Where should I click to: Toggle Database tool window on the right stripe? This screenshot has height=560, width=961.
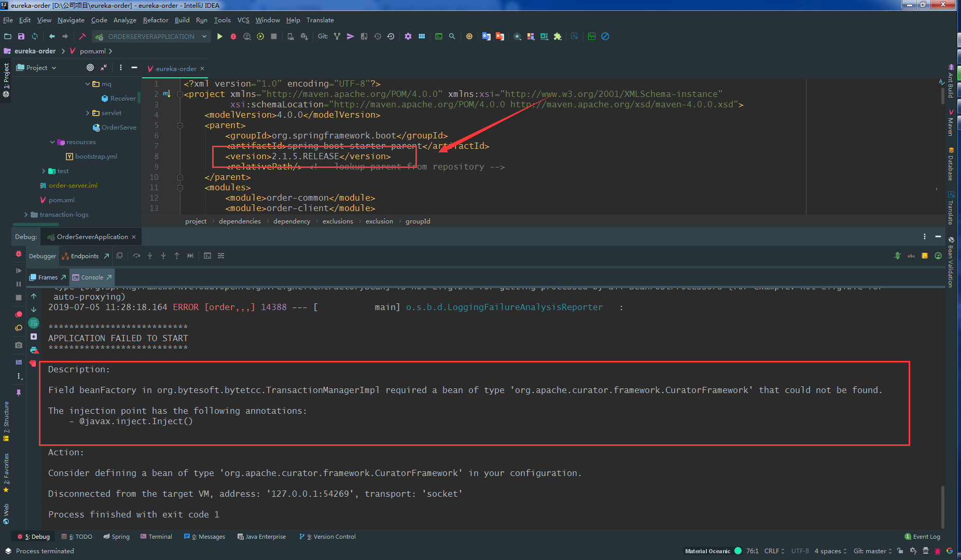(x=951, y=164)
